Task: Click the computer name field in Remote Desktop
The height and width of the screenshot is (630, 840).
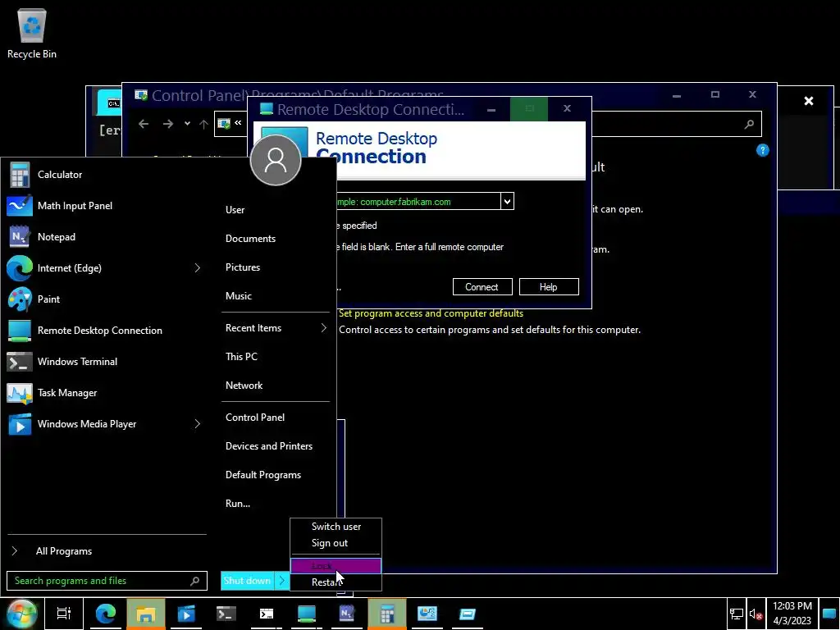Action: [x=418, y=202]
